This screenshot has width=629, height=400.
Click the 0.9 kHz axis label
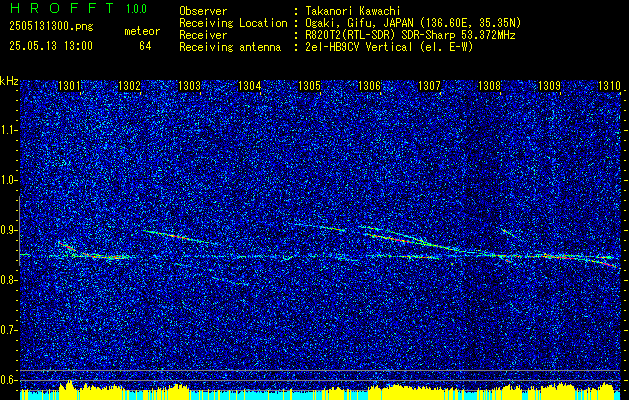coord(8,230)
